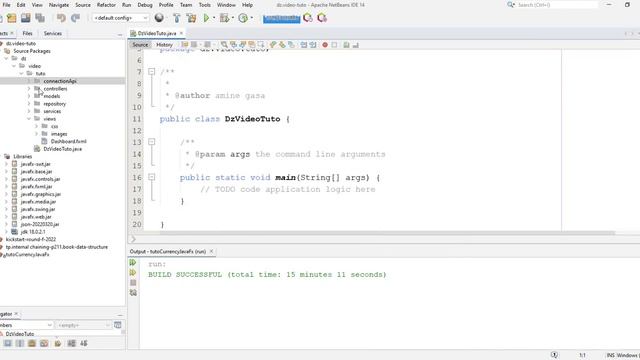
Task: Open dropdown arrow next to Profile icon
Action: click(x=251, y=18)
